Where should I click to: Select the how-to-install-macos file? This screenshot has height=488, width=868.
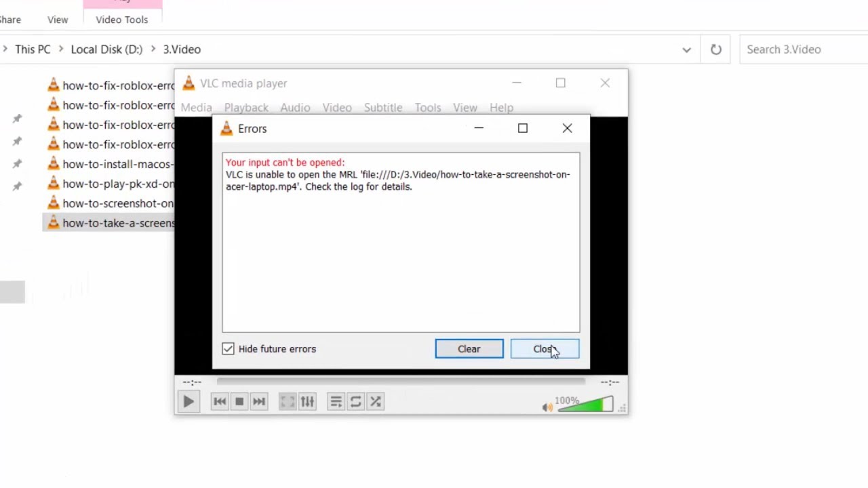(111, 164)
